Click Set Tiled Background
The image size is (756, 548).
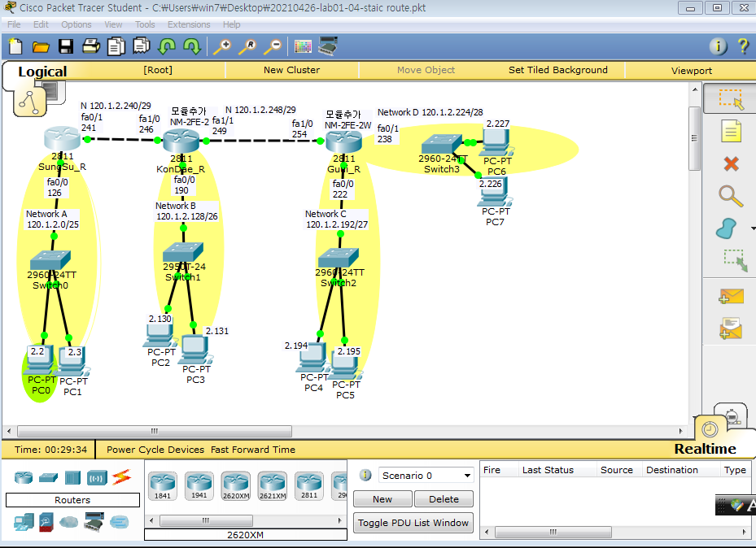tap(557, 70)
